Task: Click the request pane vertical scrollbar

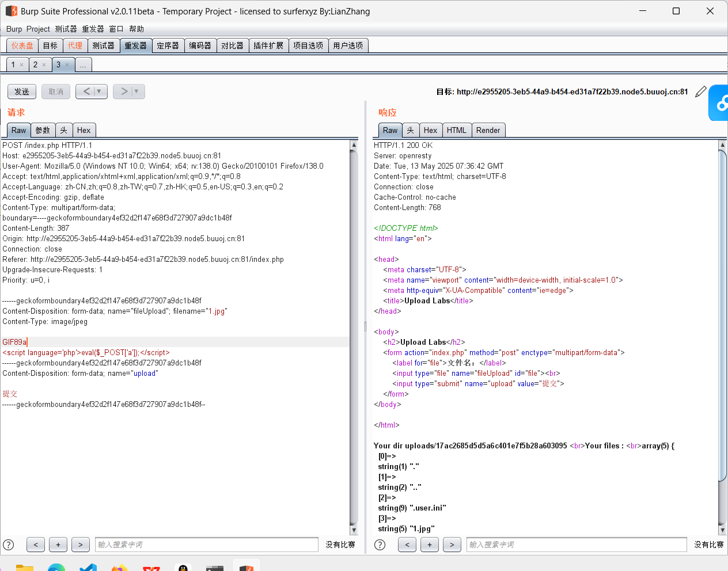Action: click(x=354, y=337)
